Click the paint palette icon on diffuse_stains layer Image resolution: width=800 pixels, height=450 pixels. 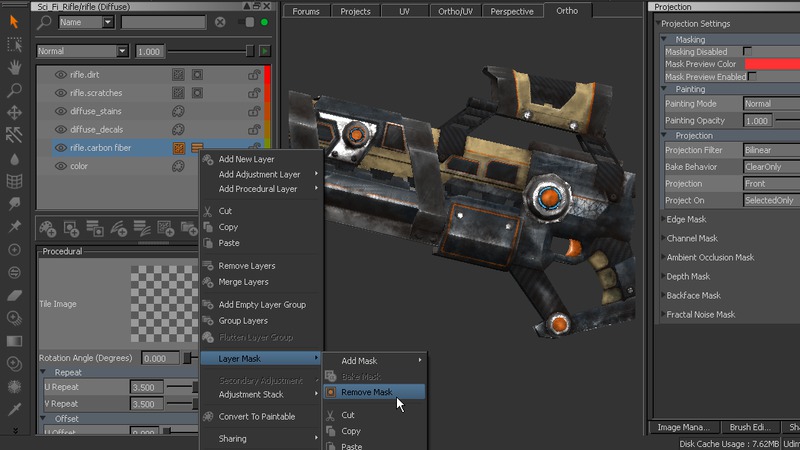pos(178,111)
